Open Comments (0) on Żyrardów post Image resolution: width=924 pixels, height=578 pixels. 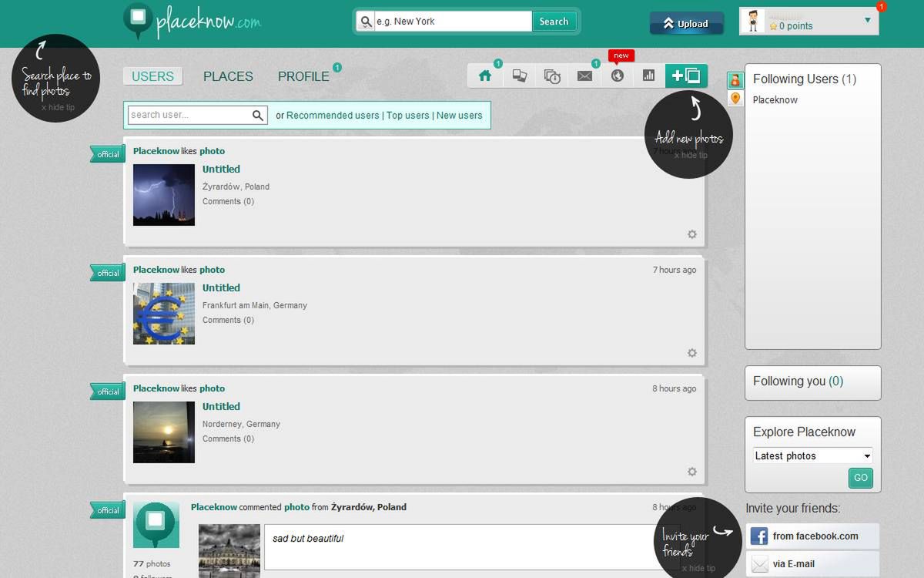(228, 202)
